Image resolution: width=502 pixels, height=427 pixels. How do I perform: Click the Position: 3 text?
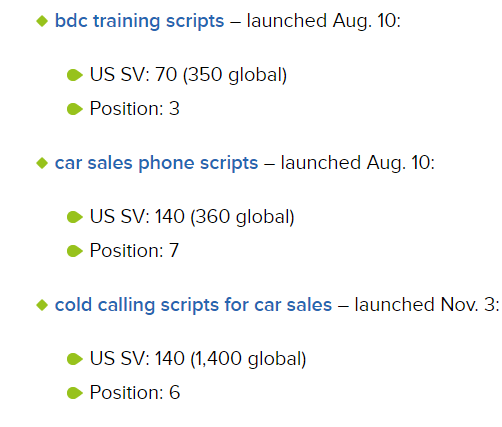(x=135, y=109)
